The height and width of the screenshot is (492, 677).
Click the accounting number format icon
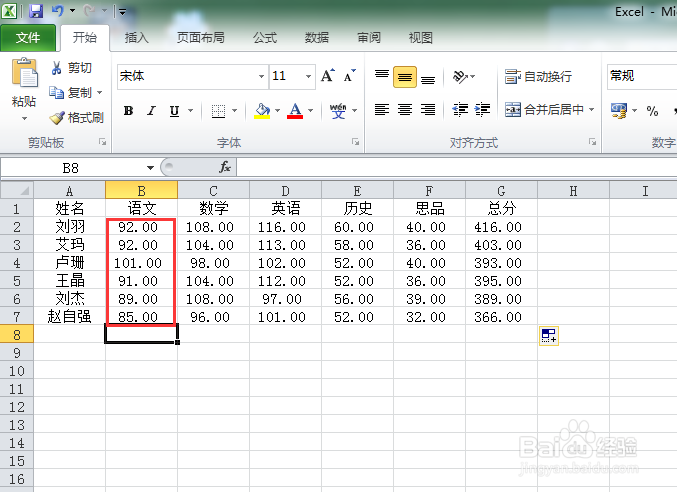(x=619, y=110)
